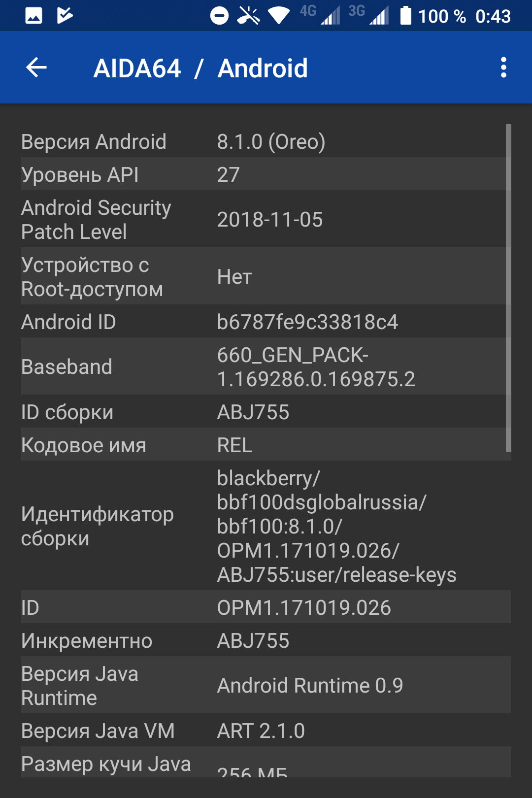Select the Кодовое имя REL row
This screenshot has width=532, height=798.
point(266,444)
